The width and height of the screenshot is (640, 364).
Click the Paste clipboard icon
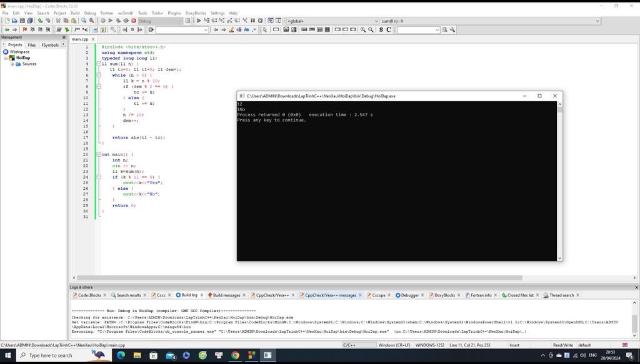pos(74,21)
